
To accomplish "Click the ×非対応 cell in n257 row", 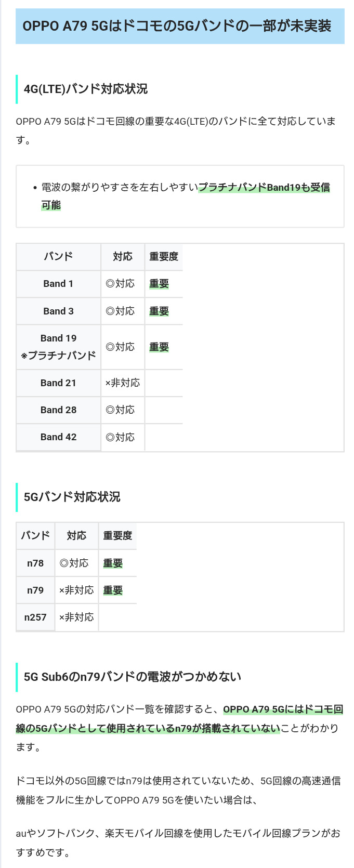I will tap(76, 617).
